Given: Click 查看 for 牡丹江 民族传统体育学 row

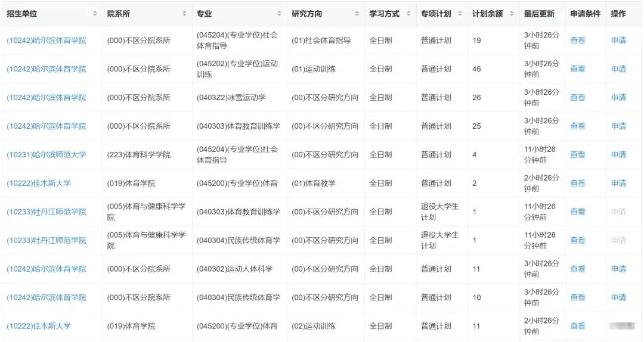Looking at the screenshot, I should 577,240.
